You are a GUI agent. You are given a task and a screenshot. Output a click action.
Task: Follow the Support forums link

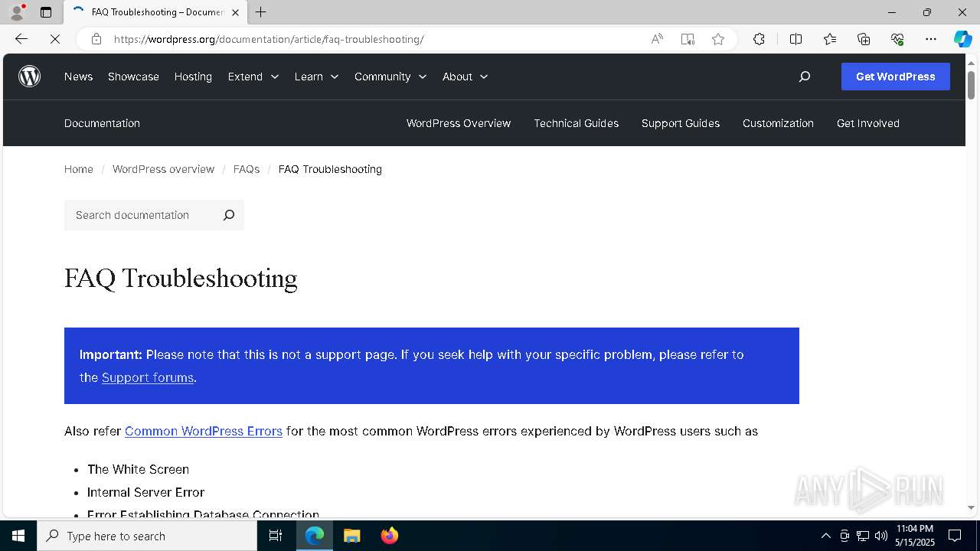pos(148,377)
